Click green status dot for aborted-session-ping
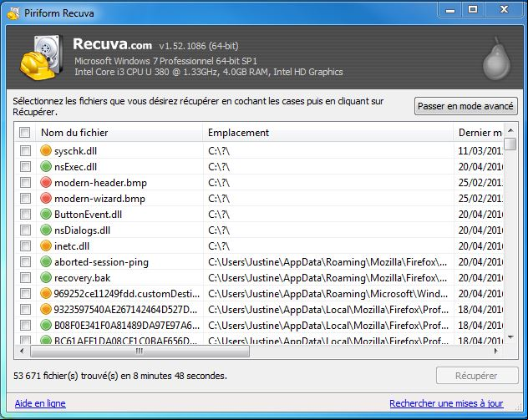528x420 pixels. [46, 261]
